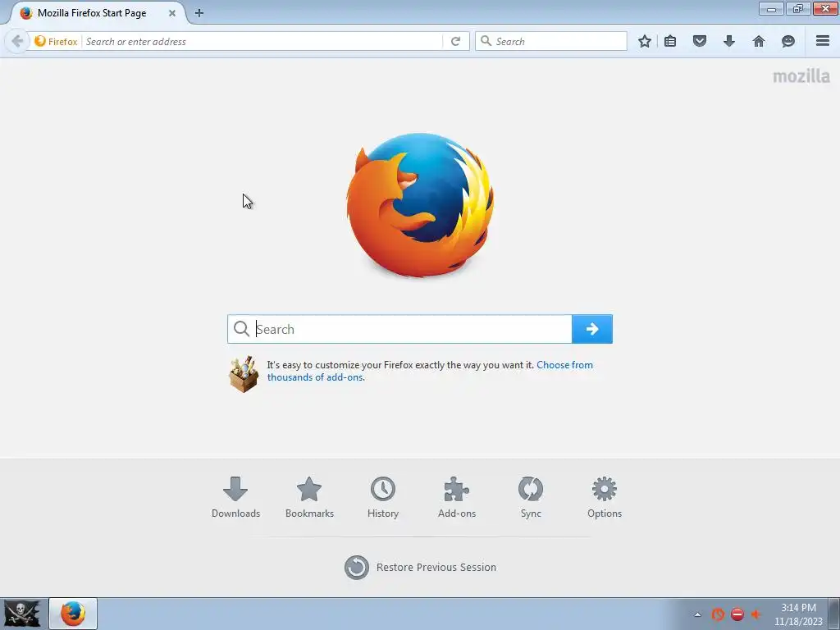Screen dimensions: 840x630
Task: Click the large Firefox logo
Action: click(420, 205)
